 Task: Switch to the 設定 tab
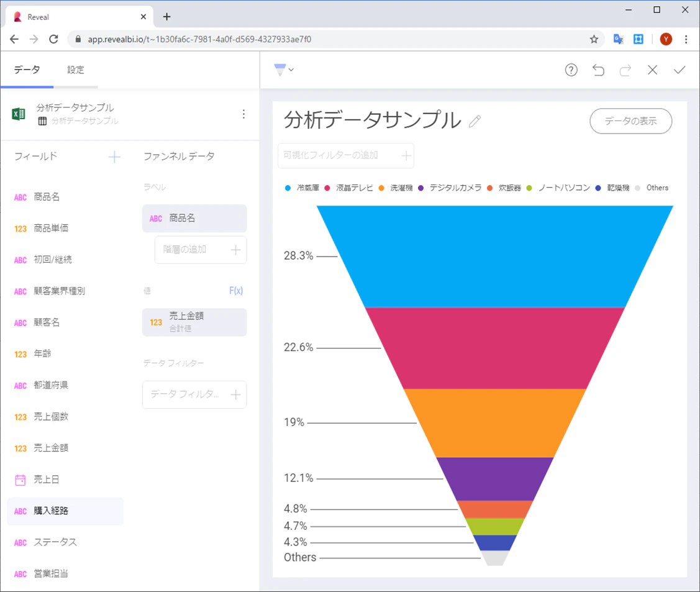(x=75, y=70)
